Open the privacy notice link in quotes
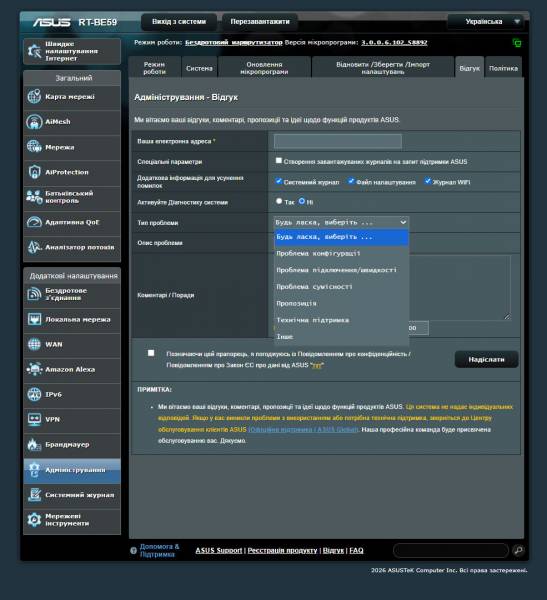This screenshot has height=600, width=547. pos(317,365)
